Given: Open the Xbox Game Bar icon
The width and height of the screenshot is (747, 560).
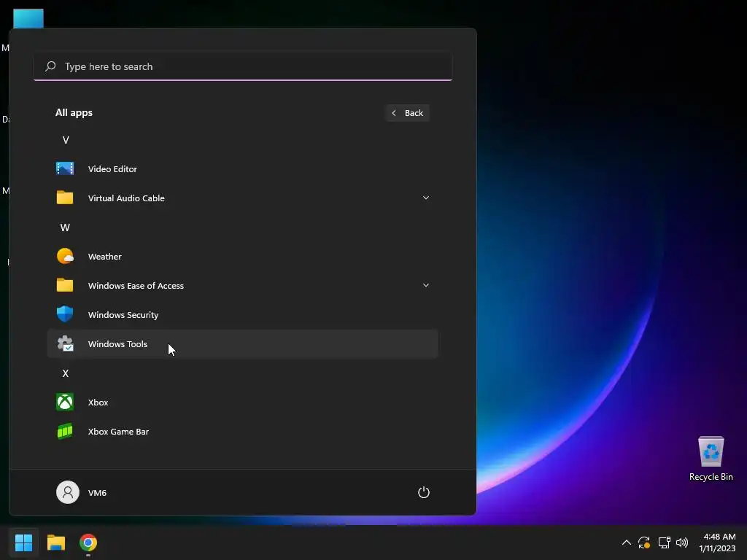Looking at the screenshot, I should (65, 431).
